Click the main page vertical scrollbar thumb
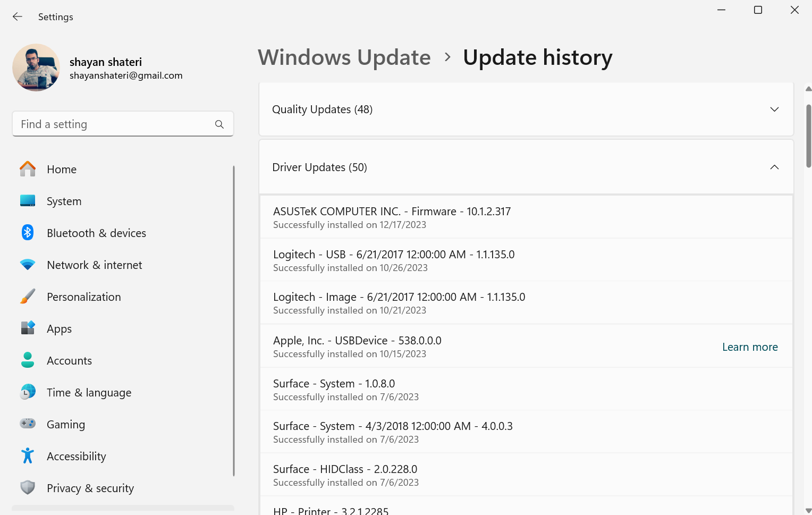The height and width of the screenshot is (515, 812). pyautogui.click(x=808, y=136)
